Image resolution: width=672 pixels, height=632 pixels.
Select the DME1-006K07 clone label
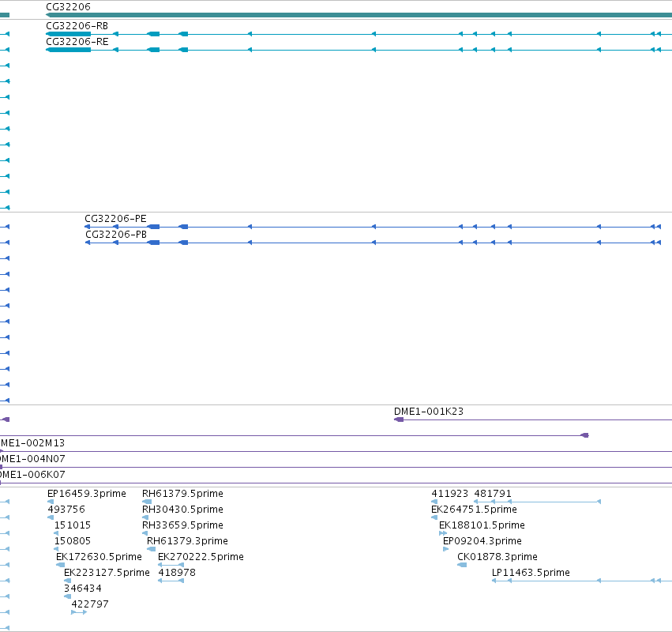tap(32, 475)
